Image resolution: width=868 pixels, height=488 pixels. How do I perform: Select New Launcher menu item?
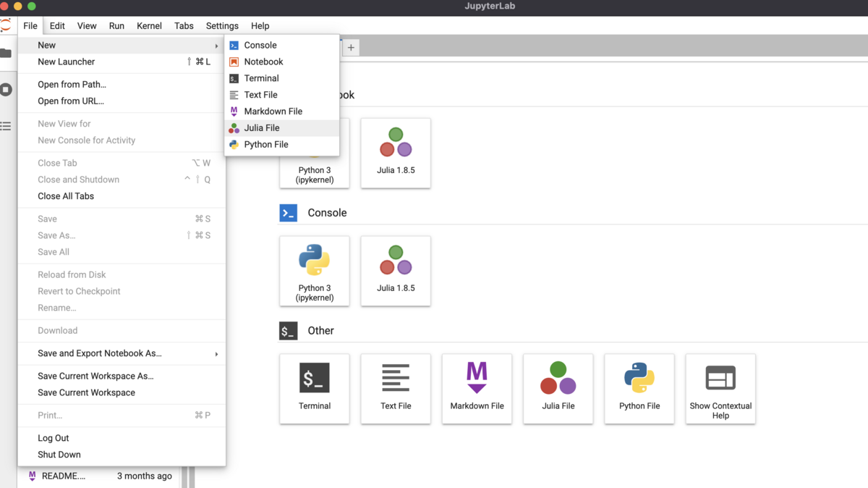[122, 62]
